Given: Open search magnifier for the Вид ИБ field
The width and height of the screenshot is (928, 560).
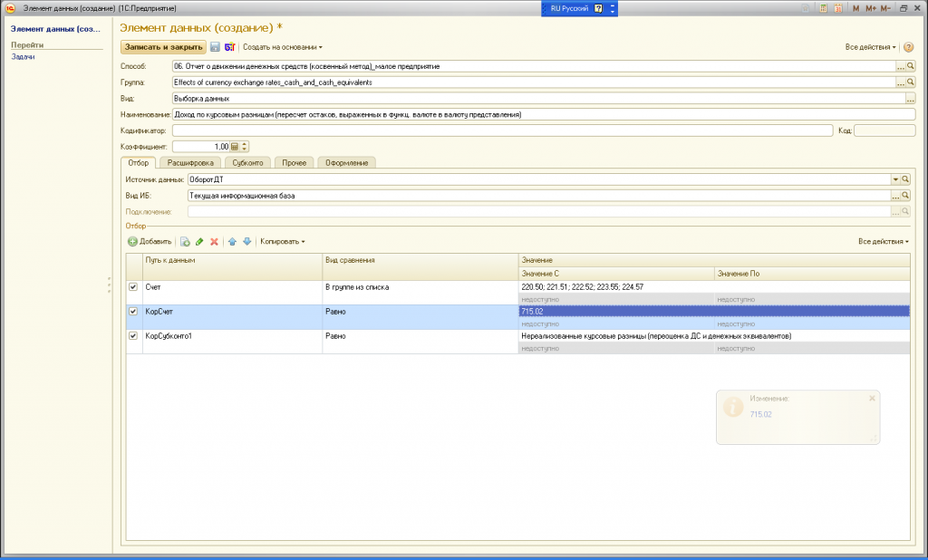Looking at the screenshot, I should [905, 196].
